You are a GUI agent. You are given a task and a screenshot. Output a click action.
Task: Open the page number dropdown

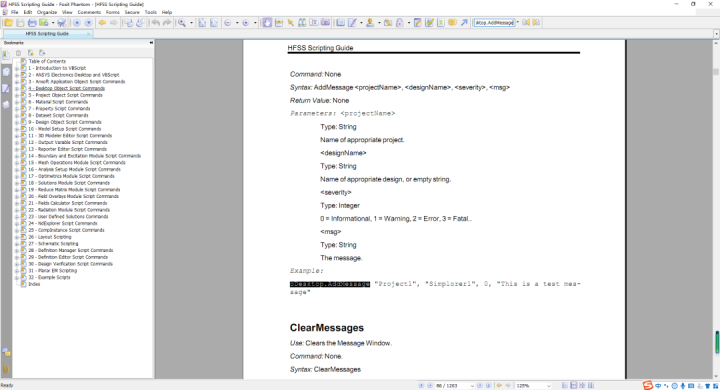(x=472, y=386)
